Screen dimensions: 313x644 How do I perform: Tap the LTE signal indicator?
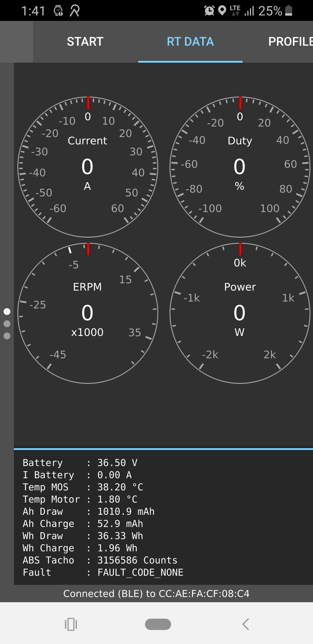click(235, 11)
